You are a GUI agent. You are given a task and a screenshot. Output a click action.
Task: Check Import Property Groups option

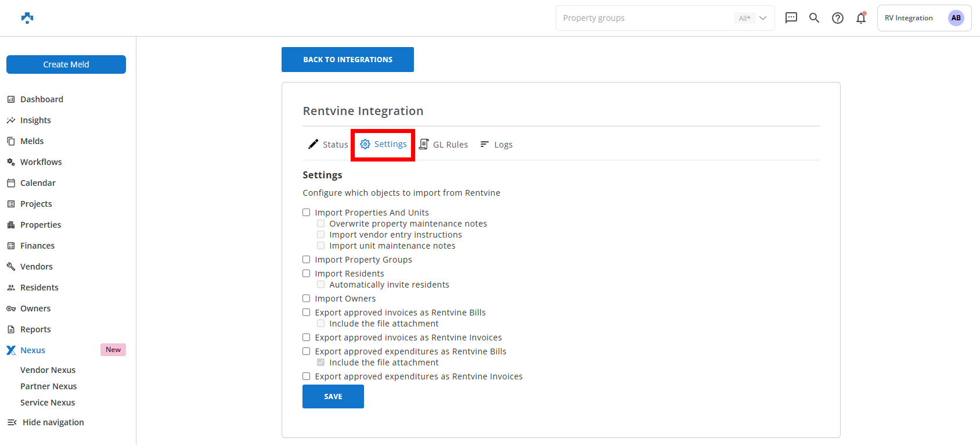click(307, 260)
